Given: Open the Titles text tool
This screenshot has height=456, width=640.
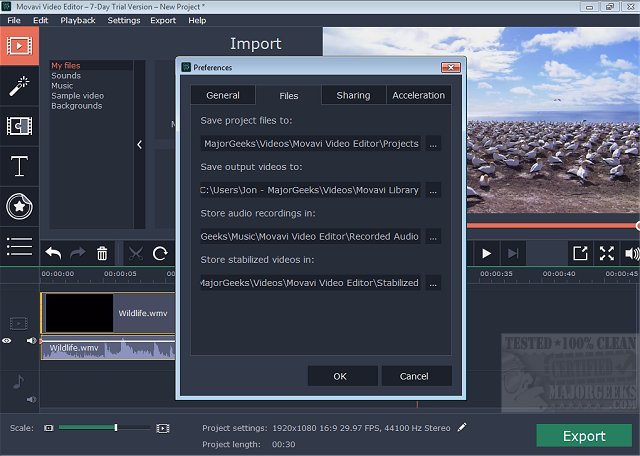Looking at the screenshot, I should point(19,167).
